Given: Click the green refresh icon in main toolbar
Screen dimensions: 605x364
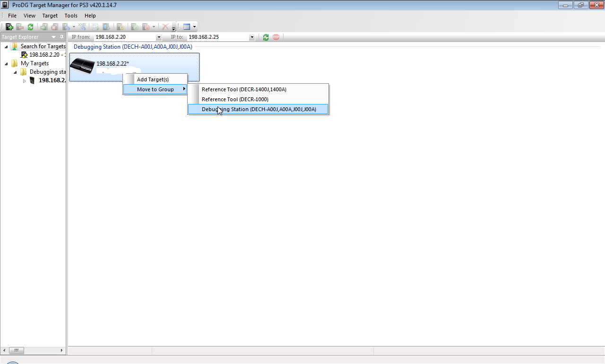Looking at the screenshot, I should pos(30,27).
